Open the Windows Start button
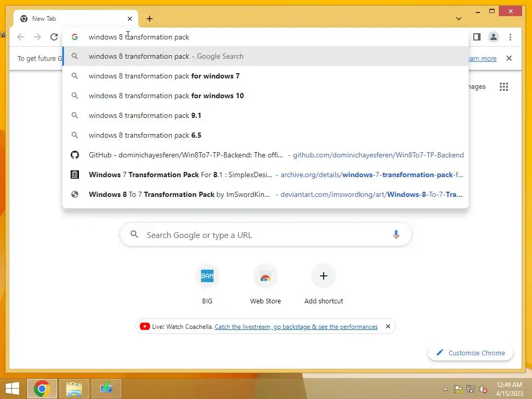 point(12,389)
